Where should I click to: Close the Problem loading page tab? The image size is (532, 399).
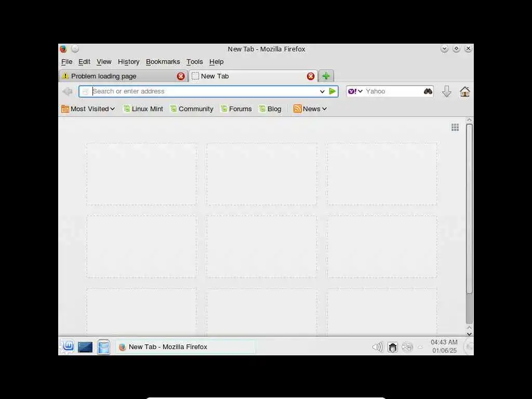[181, 76]
